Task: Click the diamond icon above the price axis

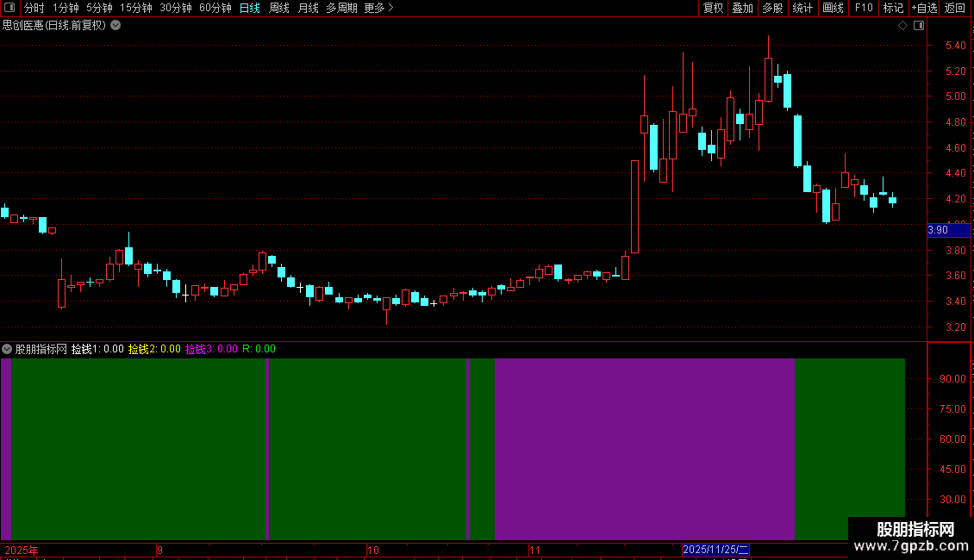Action: pyautogui.click(x=903, y=26)
